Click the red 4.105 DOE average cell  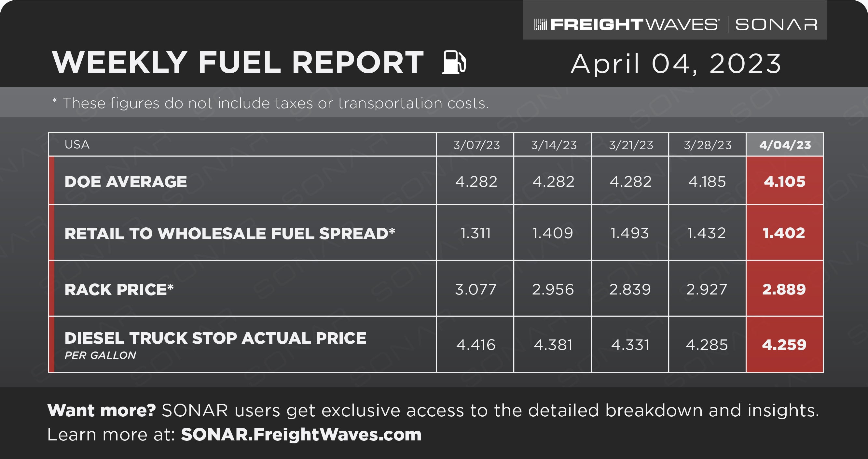(785, 181)
